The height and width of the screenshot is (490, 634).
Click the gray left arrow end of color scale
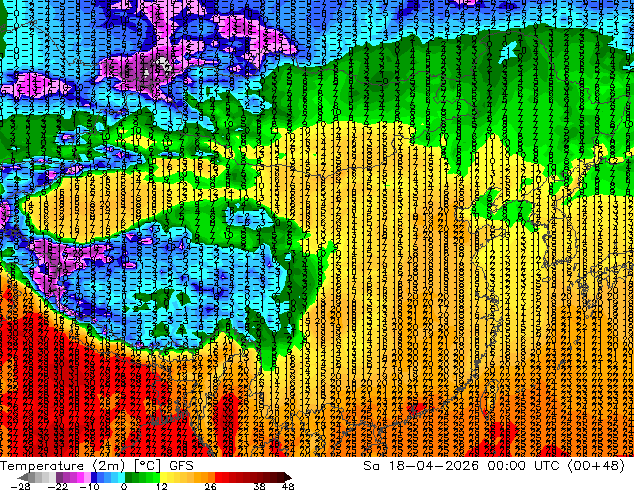(x=22, y=477)
